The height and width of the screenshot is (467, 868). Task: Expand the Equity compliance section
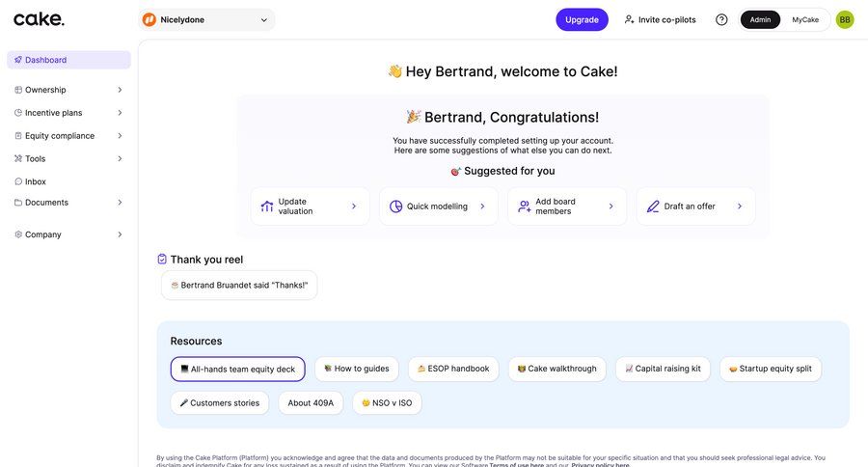pos(68,136)
